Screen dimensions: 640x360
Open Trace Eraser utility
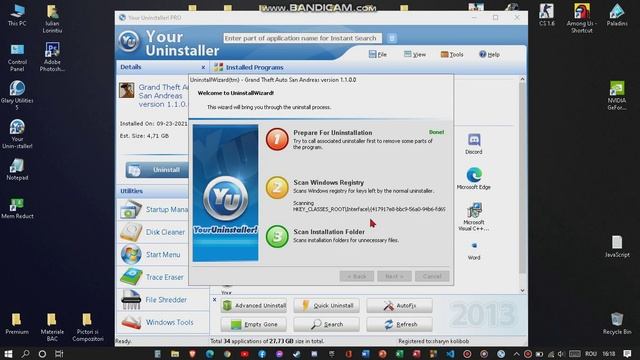coord(152,277)
